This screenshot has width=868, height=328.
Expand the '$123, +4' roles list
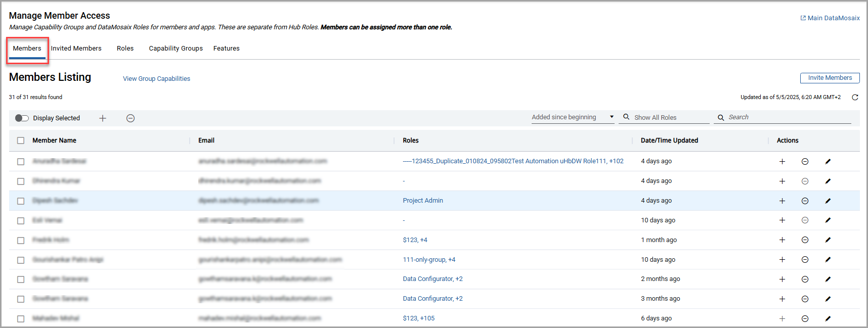(x=415, y=240)
